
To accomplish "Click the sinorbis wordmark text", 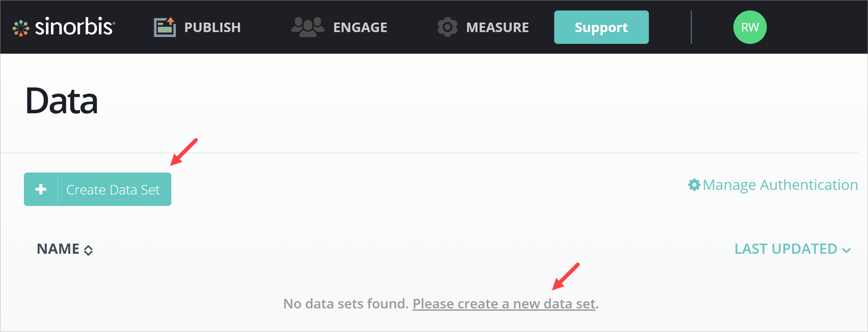I will (74, 27).
